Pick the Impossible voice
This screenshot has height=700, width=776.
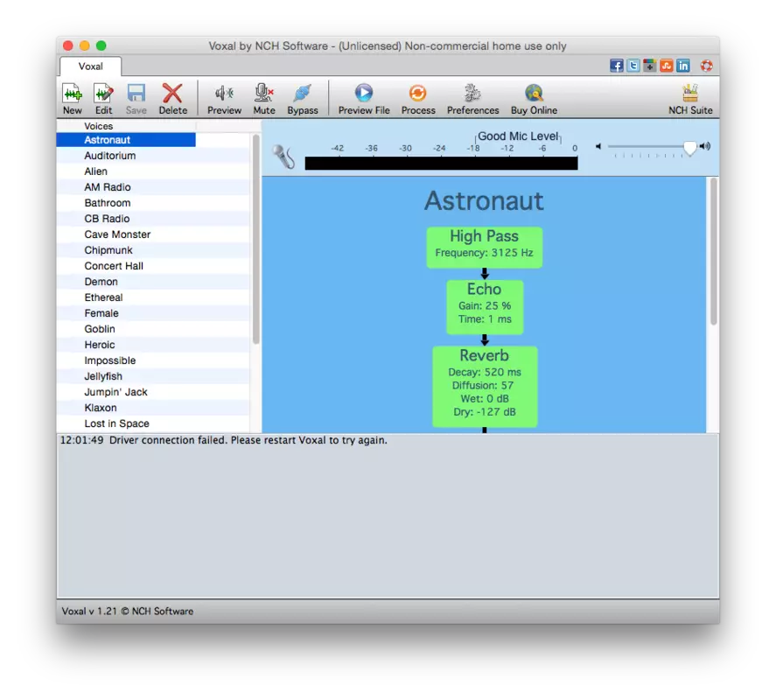pos(153,360)
